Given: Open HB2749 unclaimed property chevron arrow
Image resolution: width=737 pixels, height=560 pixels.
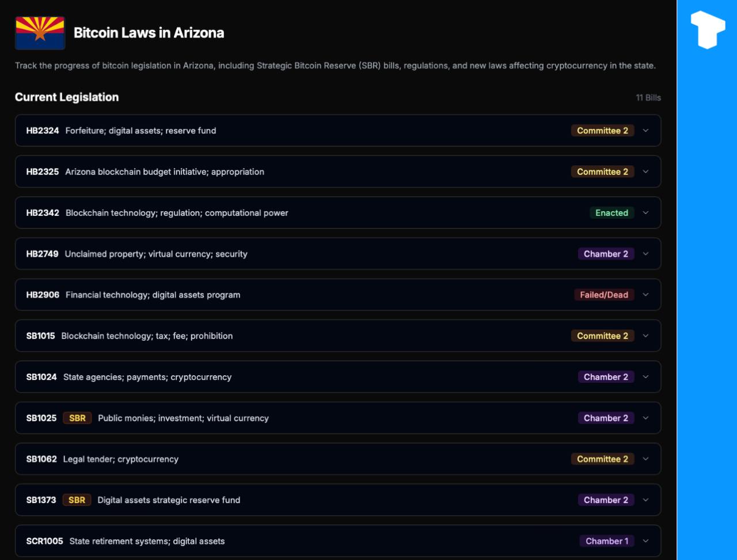Looking at the screenshot, I should pos(645,254).
